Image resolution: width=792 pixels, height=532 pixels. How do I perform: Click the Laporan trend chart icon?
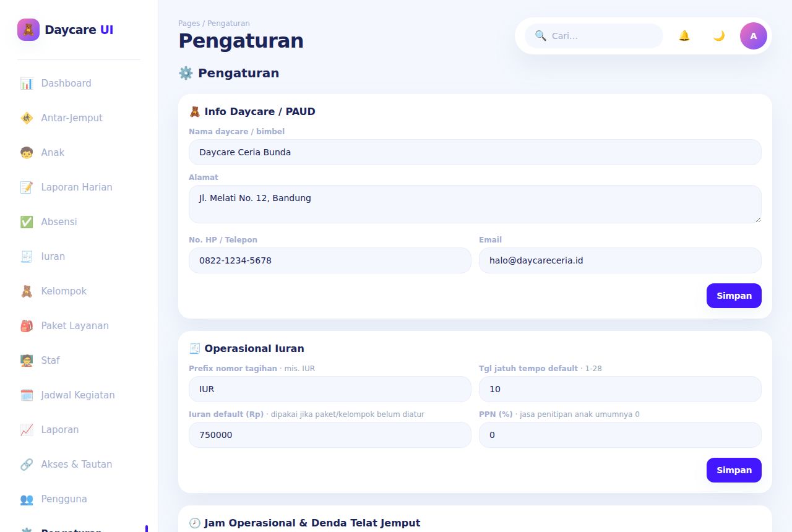tap(27, 430)
